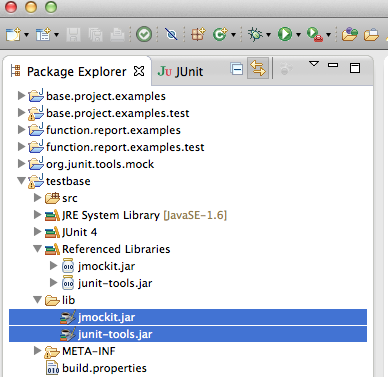Open the Run dropdown arrow
This screenshot has width=388, height=377.
298,35
